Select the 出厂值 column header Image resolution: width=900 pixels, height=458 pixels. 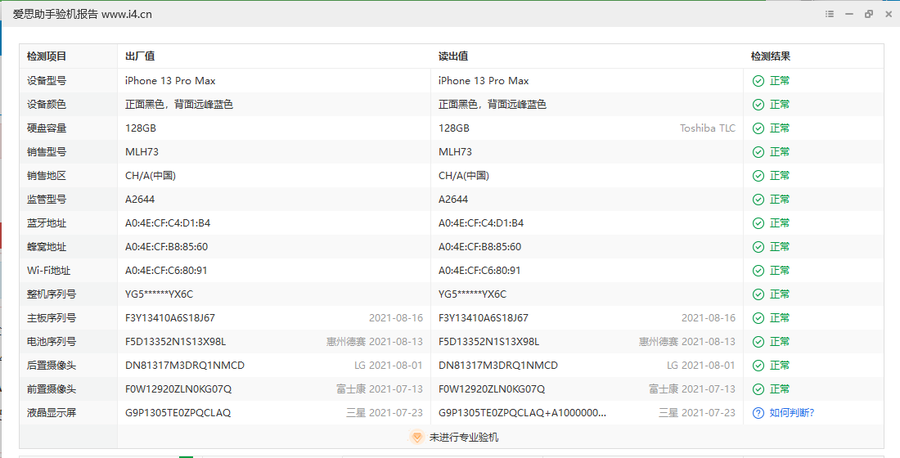(x=139, y=56)
